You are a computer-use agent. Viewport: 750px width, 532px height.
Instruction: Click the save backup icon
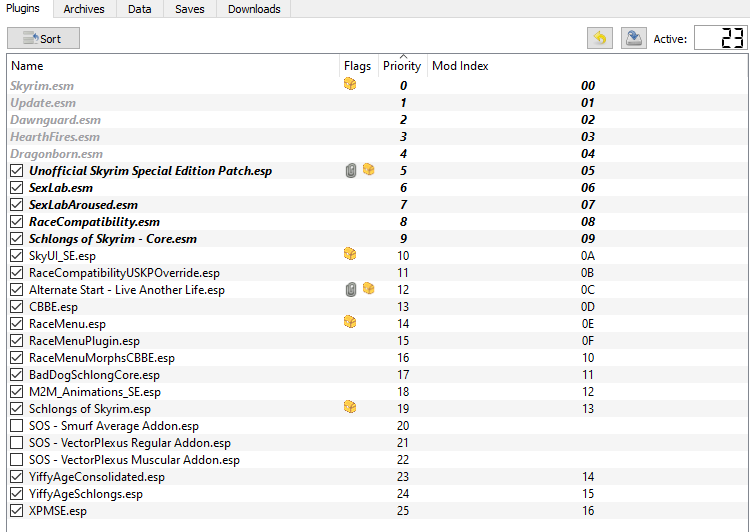pyautogui.click(x=634, y=38)
